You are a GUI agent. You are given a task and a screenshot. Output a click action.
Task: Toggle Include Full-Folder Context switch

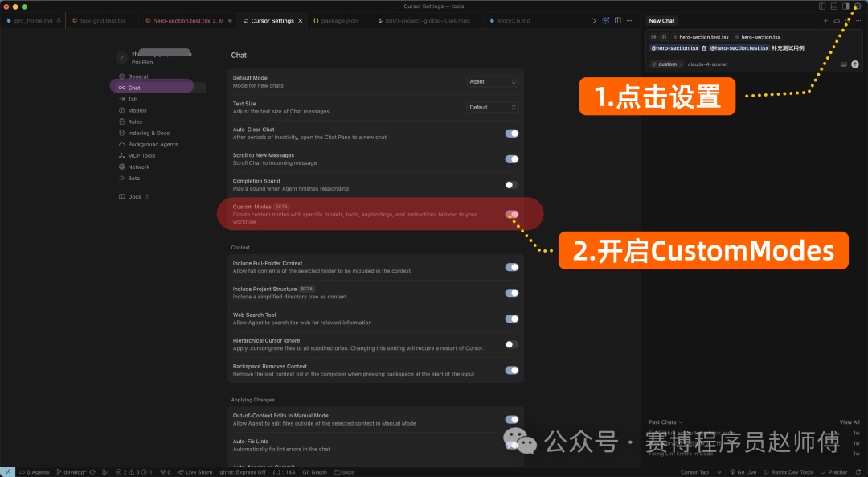click(x=511, y=267)
